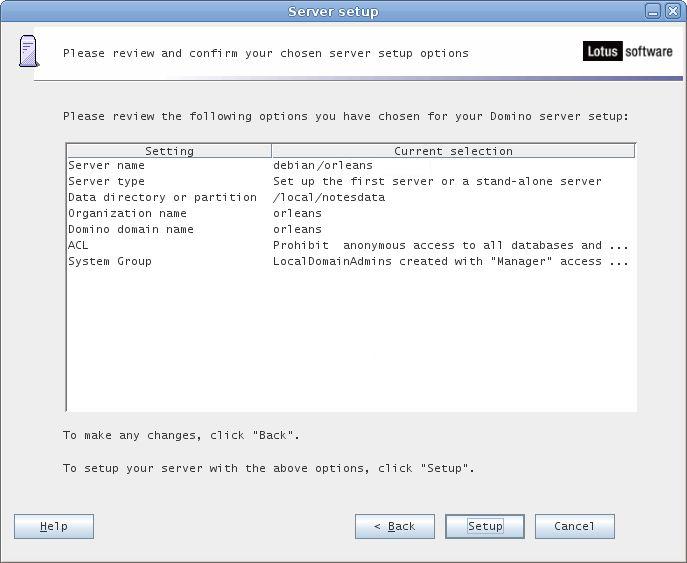Open Help for server setup

point(54,526)
